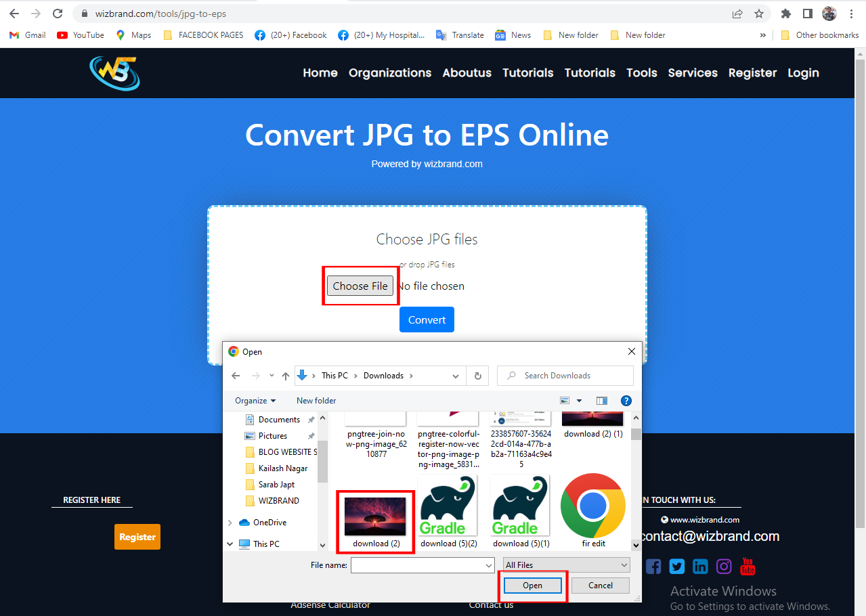Toggle the preview pane in dialog
The image size is (866, 616).
click(x=601, y=400)
